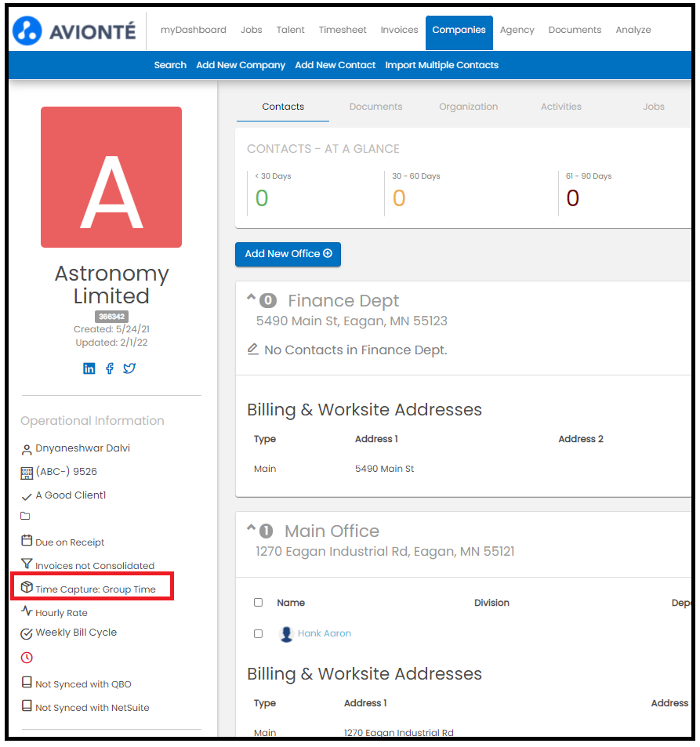
Task: Click the pulse icon beside Hourly Rate
Action: coord(27,611)
